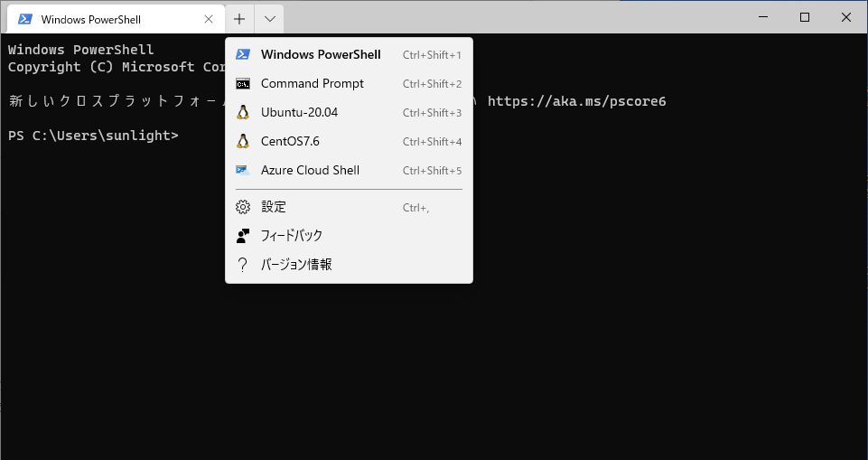Close the Windows PowerShell tab
This screenshot has width=868, height=460.
pos(209,19)
